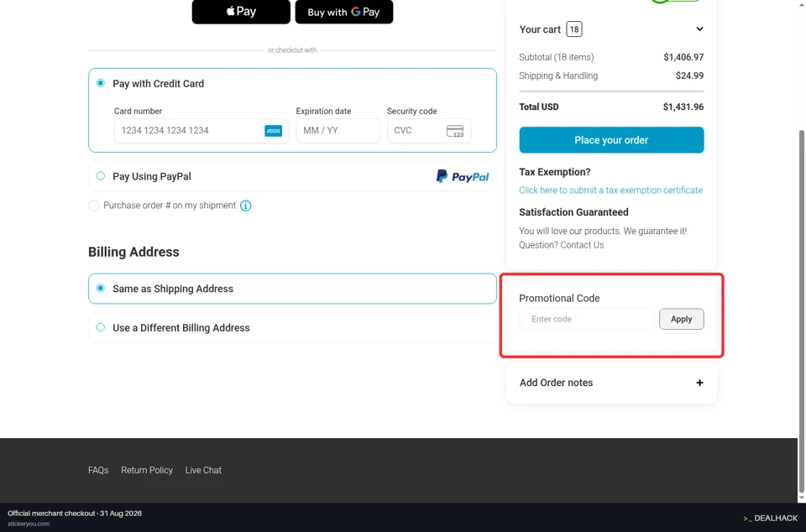Click the stickeryou.com text
The image size is (806, 532).
click(29, 524)
